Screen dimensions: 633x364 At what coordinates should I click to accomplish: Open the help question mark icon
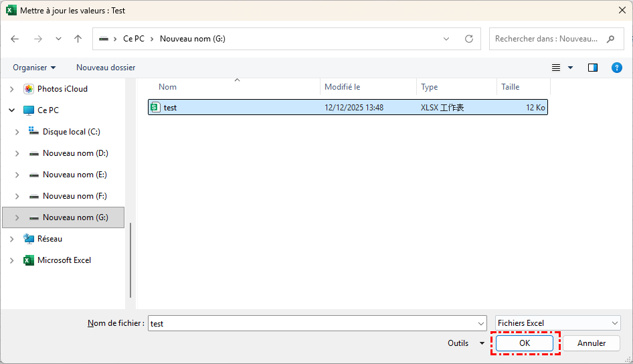[616, 68]
